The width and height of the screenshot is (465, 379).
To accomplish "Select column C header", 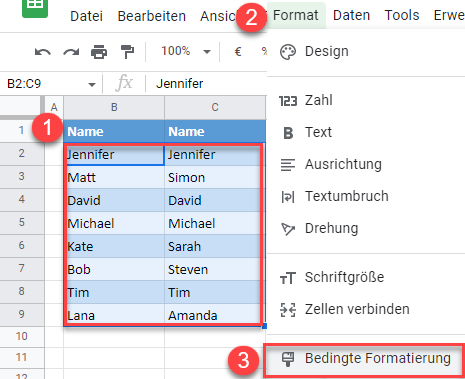I will (x=215, y=107).
